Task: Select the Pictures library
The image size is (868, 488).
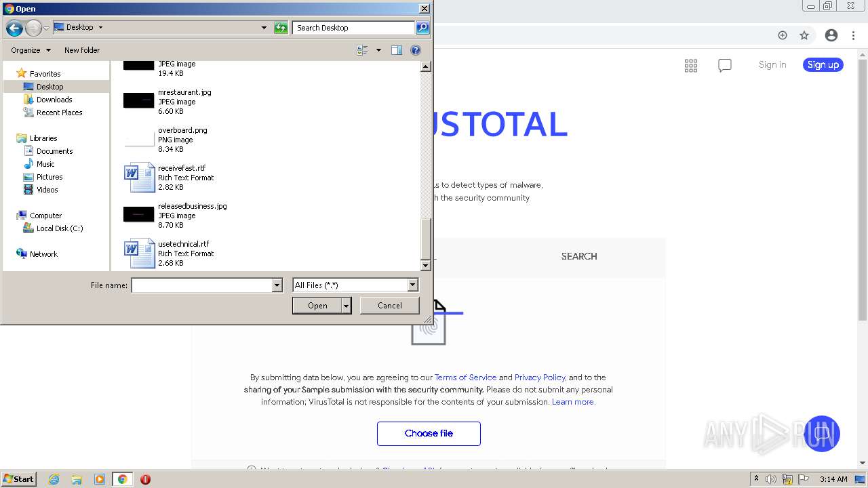Action: click(50, 177)
